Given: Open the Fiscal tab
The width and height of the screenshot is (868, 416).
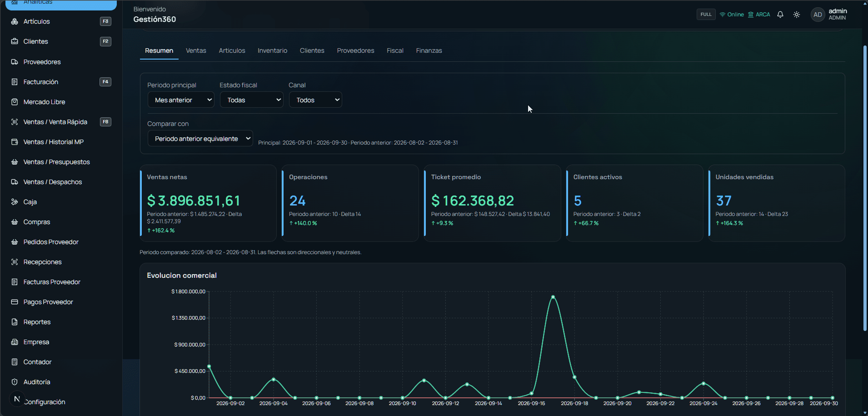Looking at the screenshot, I should click(x=395, y=50).
